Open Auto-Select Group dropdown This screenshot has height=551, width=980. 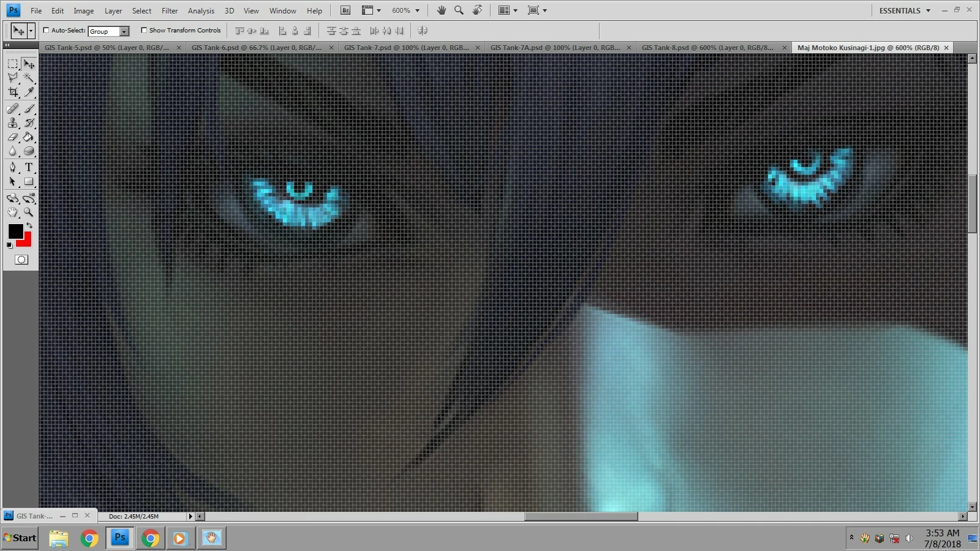point(124,31)
